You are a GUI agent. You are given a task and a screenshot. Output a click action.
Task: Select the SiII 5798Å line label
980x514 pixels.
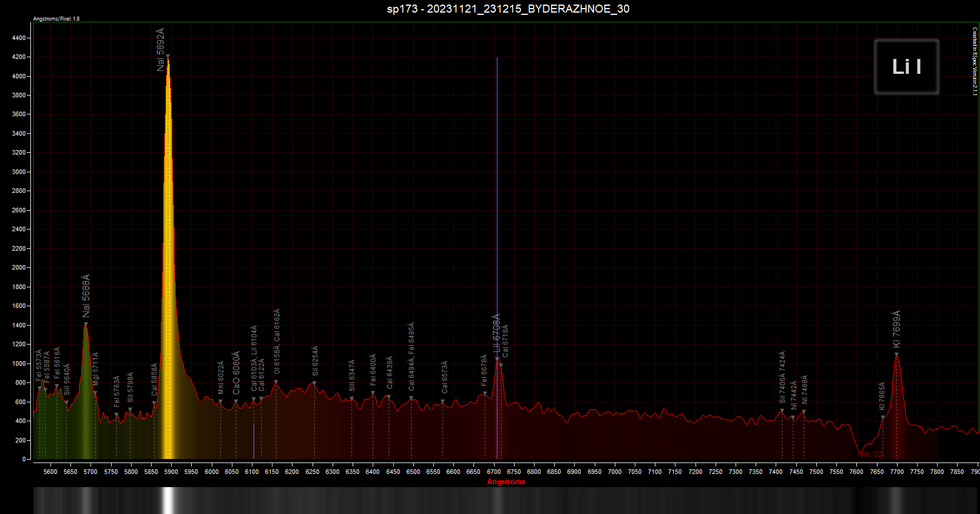point(131,388)
